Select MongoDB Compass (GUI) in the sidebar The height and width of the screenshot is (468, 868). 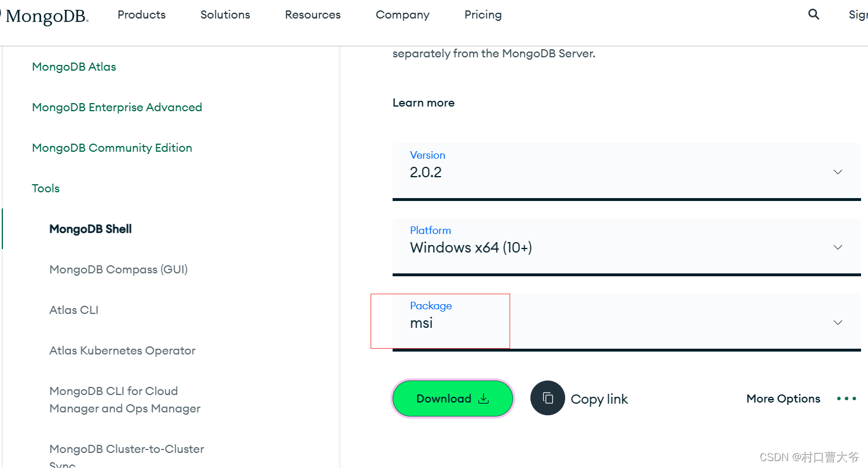click(x=118, y=269)
